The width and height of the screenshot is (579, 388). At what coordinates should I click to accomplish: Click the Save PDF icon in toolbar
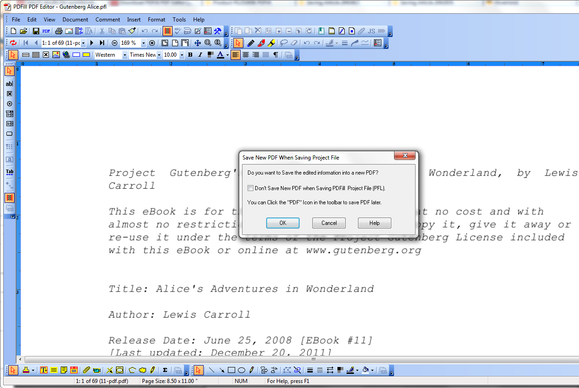coord(46,31)
